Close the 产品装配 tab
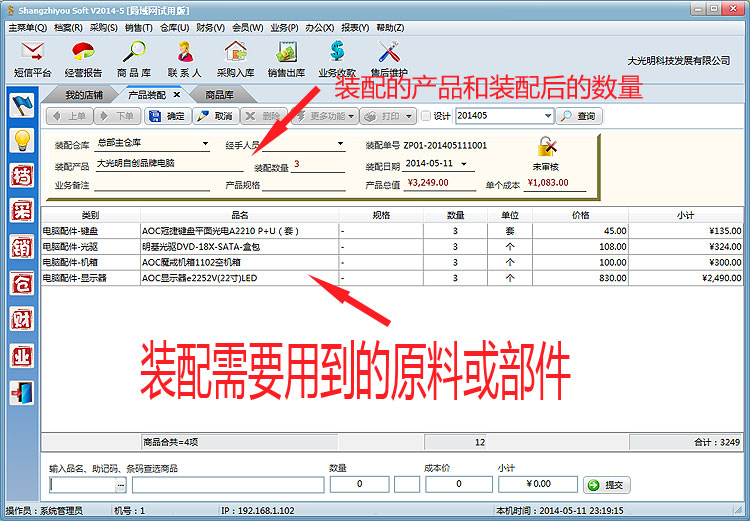 [x=176, y=95]
